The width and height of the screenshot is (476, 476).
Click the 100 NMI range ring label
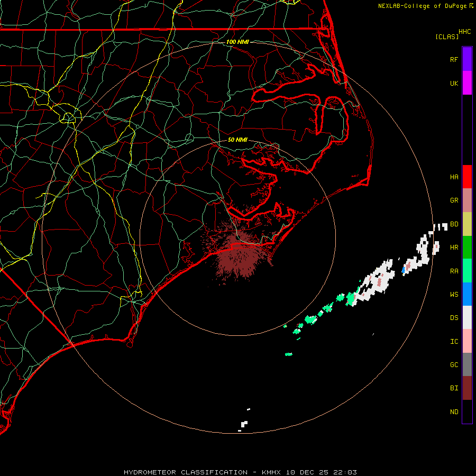pos(237,42)
